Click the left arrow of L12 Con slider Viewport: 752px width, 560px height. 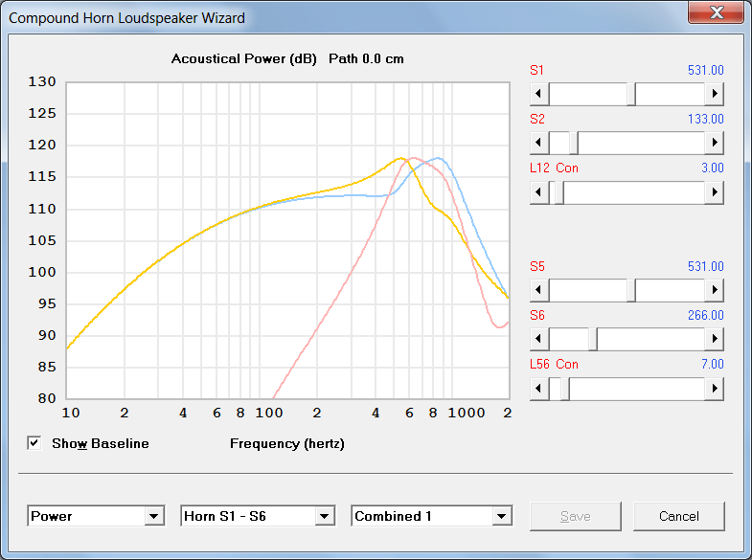pos(539,192)
